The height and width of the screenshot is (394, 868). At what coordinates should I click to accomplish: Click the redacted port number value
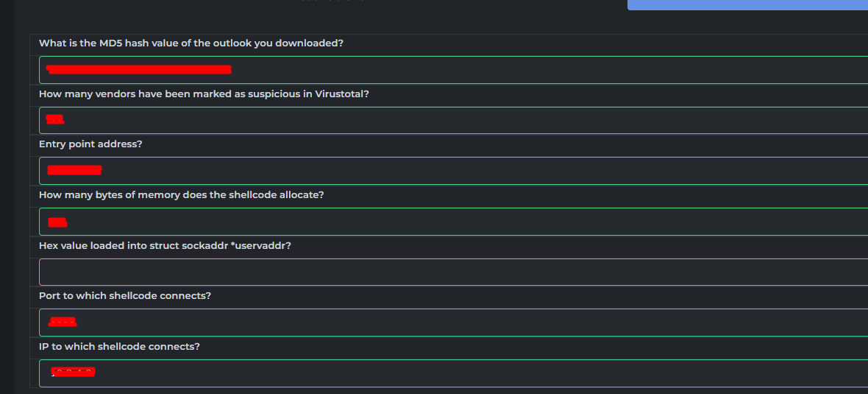tap(63, 321)
